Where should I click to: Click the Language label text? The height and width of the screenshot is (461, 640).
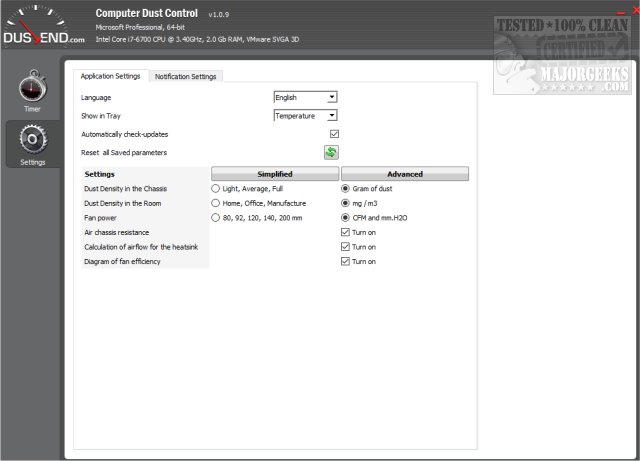point(96,98)
